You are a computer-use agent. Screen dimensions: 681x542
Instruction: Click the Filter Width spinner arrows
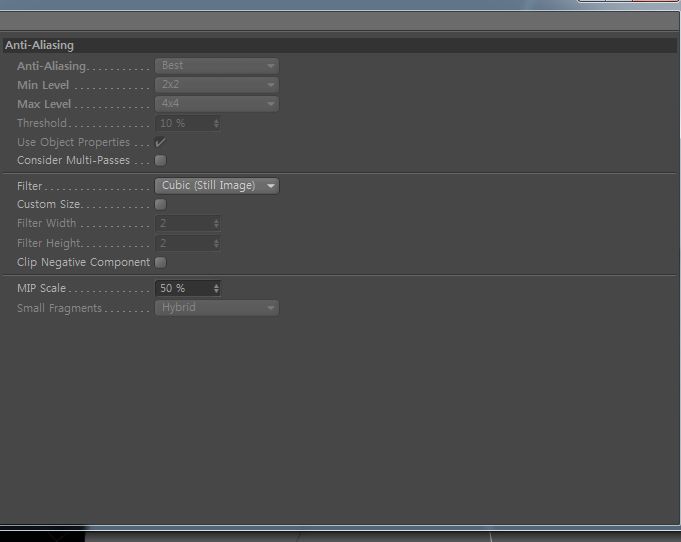click(216, 224)
